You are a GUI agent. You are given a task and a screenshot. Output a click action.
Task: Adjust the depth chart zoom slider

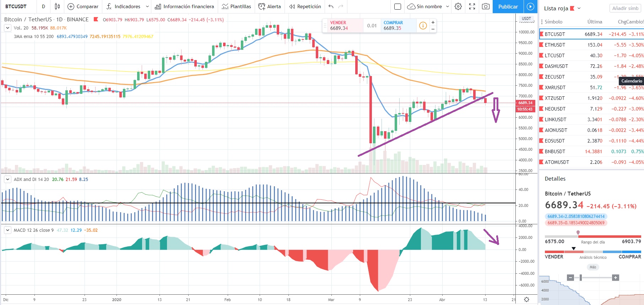tap(581, 278)
